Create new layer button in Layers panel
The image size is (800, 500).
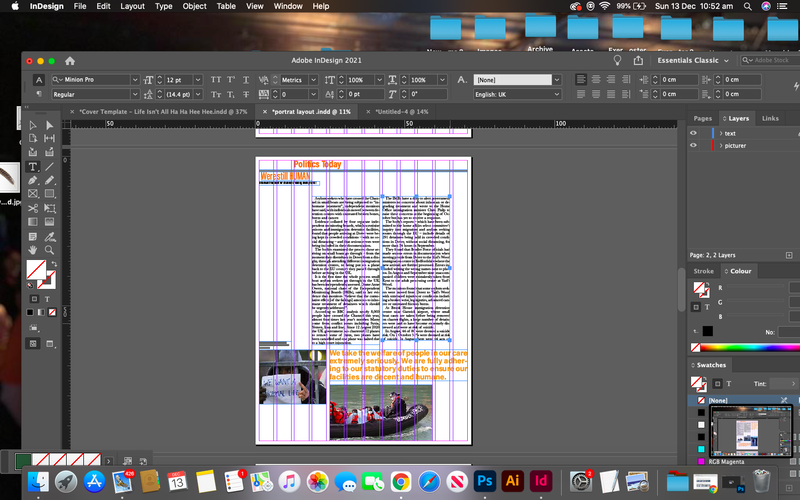[789, 255]
